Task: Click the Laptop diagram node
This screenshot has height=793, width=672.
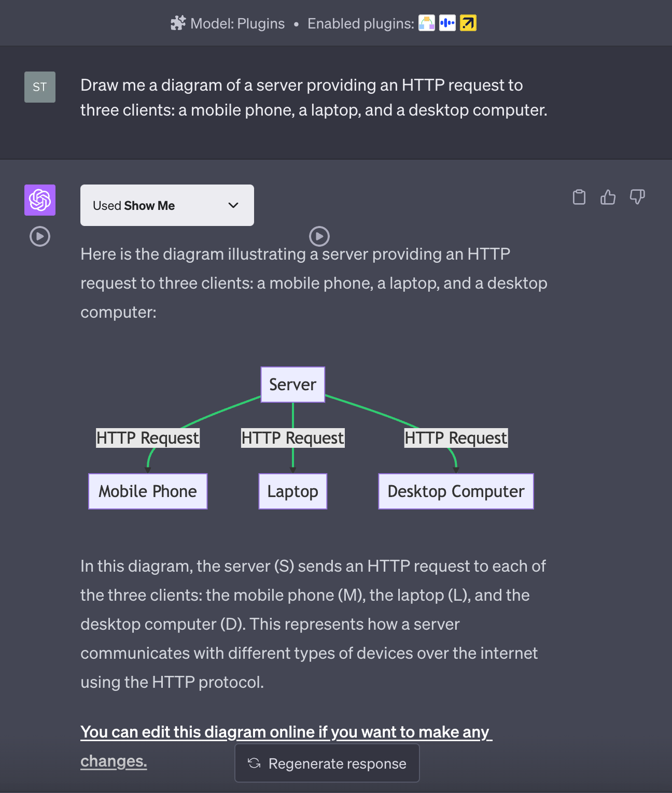Action: [x=293, y=491]
